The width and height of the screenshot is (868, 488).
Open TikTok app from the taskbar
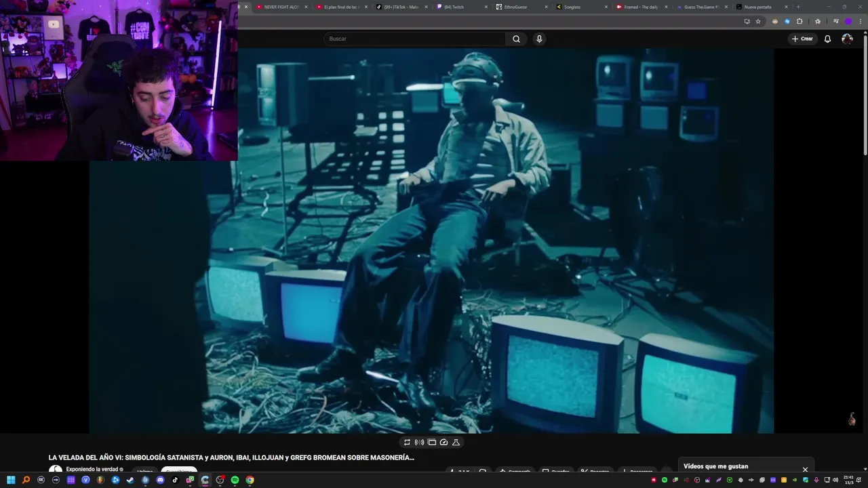click(x=175, y=480)
